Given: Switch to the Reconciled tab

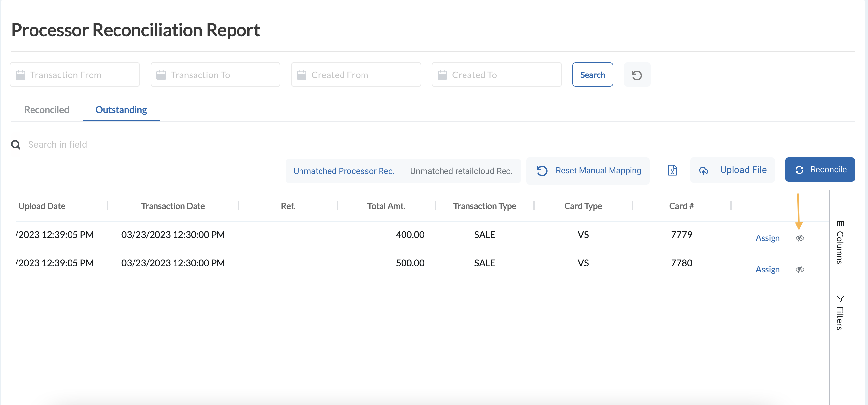Looking at the screenshot, I should click(x=47, y=110).
